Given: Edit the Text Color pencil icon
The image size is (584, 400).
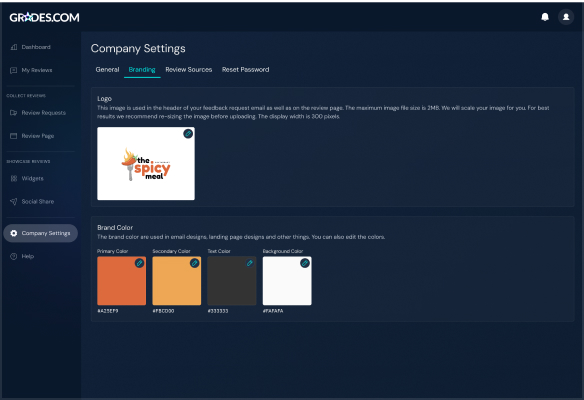Looking at the screenshot, I should tap(250, 263).
